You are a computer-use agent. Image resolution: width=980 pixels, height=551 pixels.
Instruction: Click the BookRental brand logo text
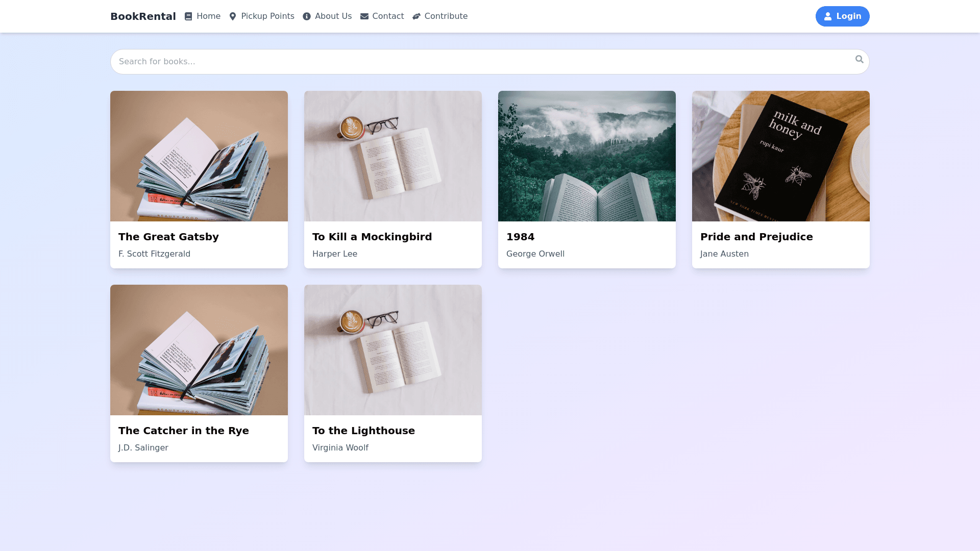pos(143,16)
